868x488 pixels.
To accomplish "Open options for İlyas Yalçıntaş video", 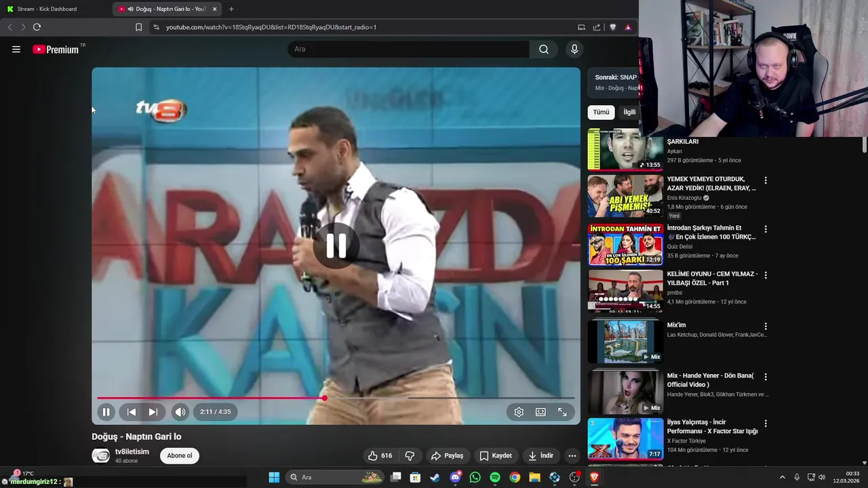I will pyautogui.click(x=766, y=424).
